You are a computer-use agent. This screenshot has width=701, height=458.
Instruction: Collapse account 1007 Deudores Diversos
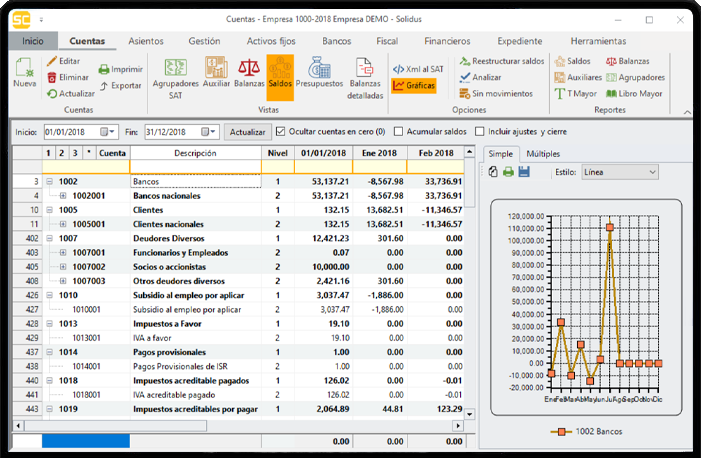click(x=50, y=238)
